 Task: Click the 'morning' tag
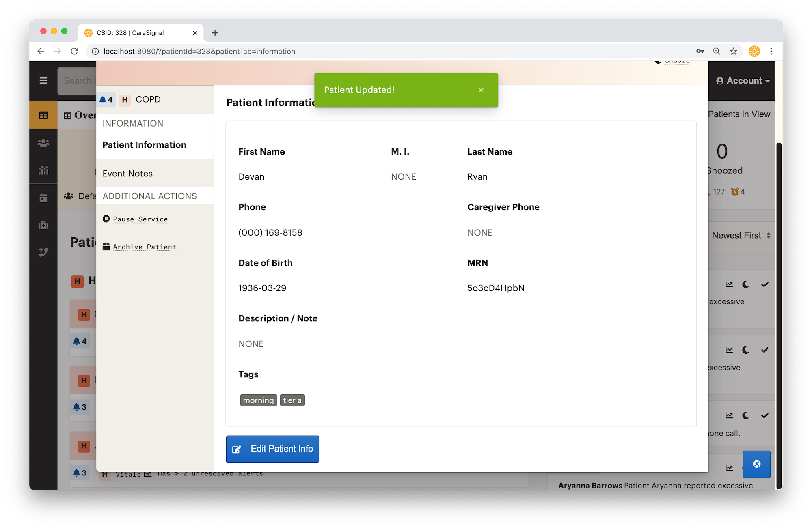258,400
